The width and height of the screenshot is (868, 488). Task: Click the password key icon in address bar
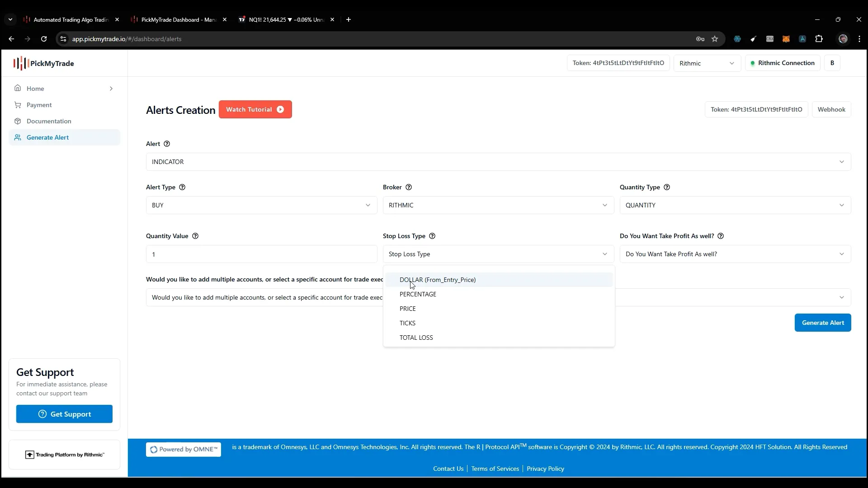(x=700, y=39)
